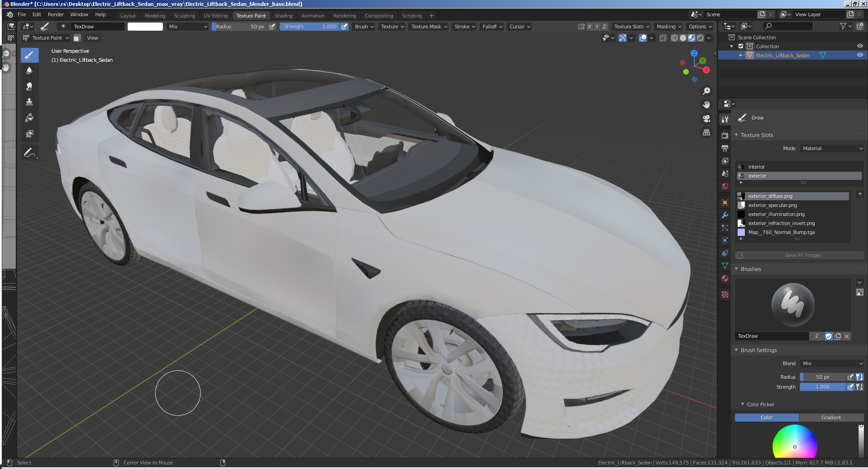Select the Clone stamp tool
The width and height of the screenshot is (868, 469).
point(29,102)
